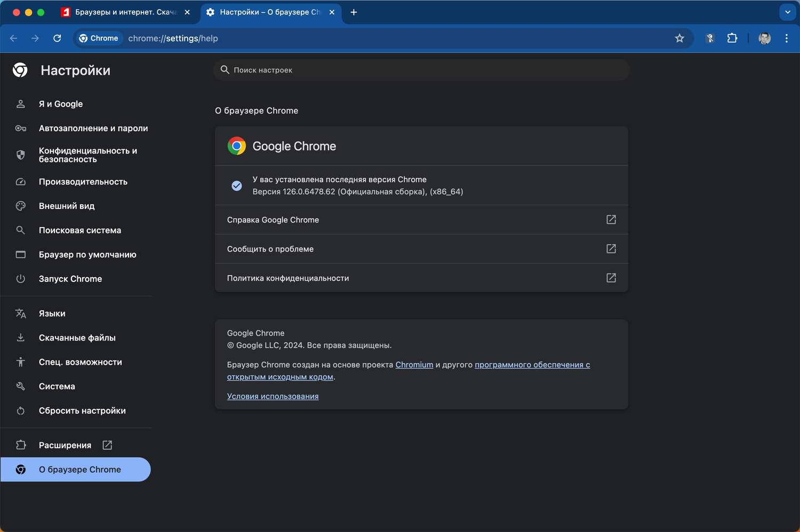This screenshot has height=532, width=800.
Task: Click the muted extension icon in toolbar
Action: 710,38
